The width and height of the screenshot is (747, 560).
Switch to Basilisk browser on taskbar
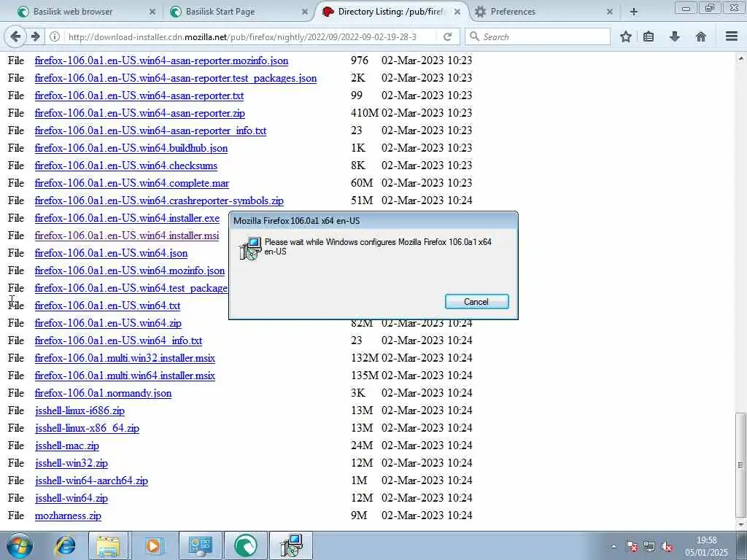point(246,545)
